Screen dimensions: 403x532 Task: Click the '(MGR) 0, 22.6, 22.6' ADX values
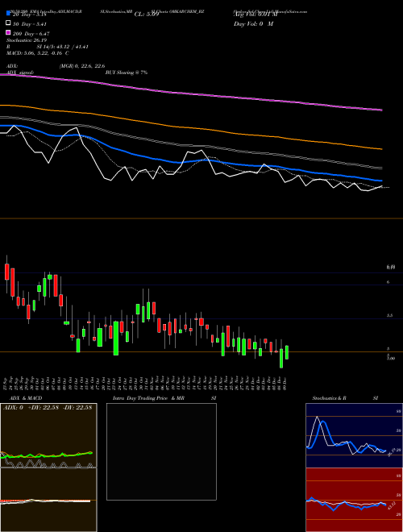coord(82,66)
